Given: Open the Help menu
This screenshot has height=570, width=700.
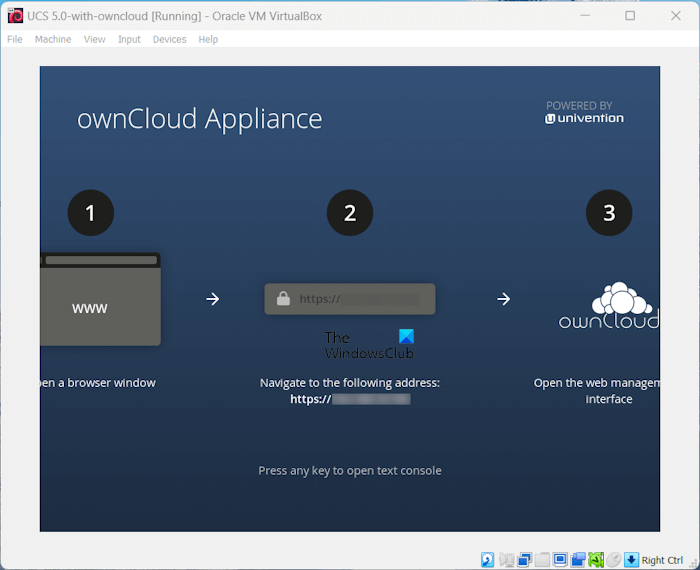Looking at the screenshot, I should click(208, 39).
